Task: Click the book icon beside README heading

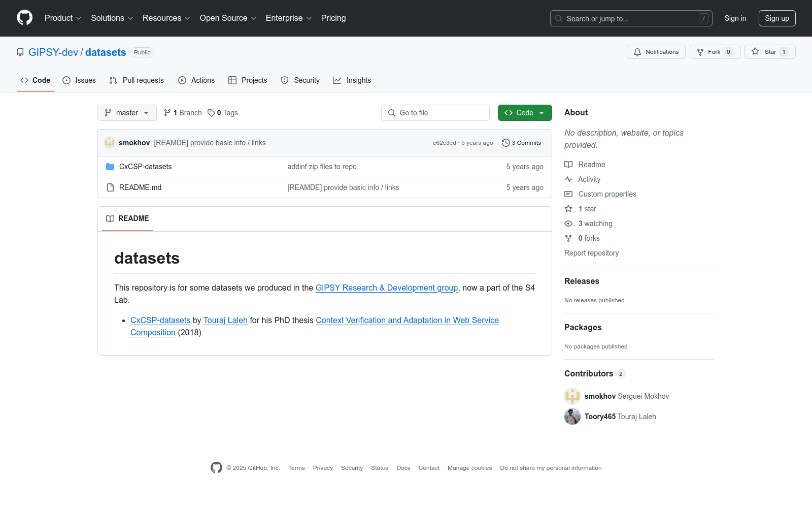Action: [x=110, y=218]
